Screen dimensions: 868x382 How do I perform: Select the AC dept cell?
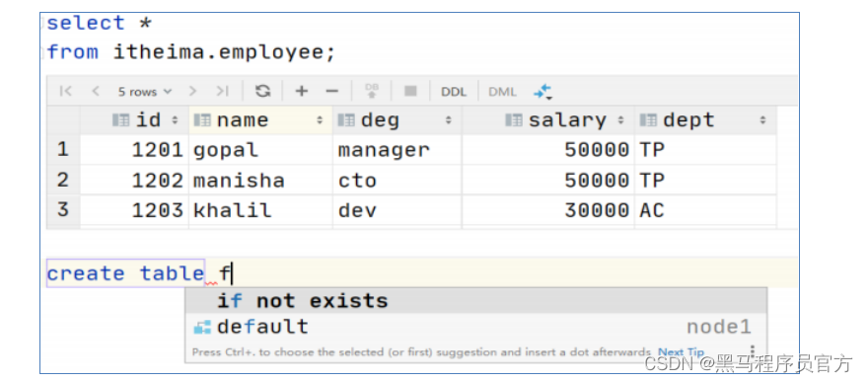click(705, 210)
